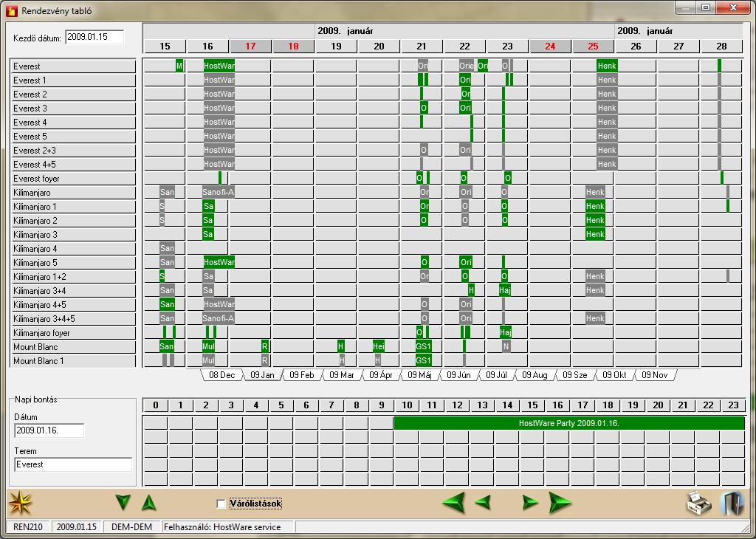Viewport: 756px width, 539px height.
Task: Switch to the 09 Okt month tab
Action: click(x=614, y=375)
